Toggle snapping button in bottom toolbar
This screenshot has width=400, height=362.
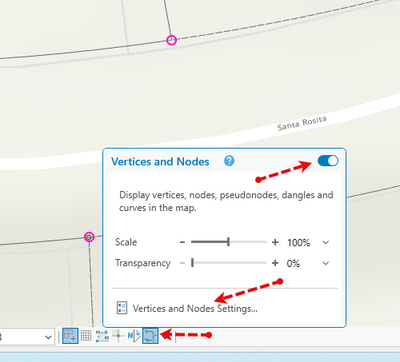tap(70, 336)
